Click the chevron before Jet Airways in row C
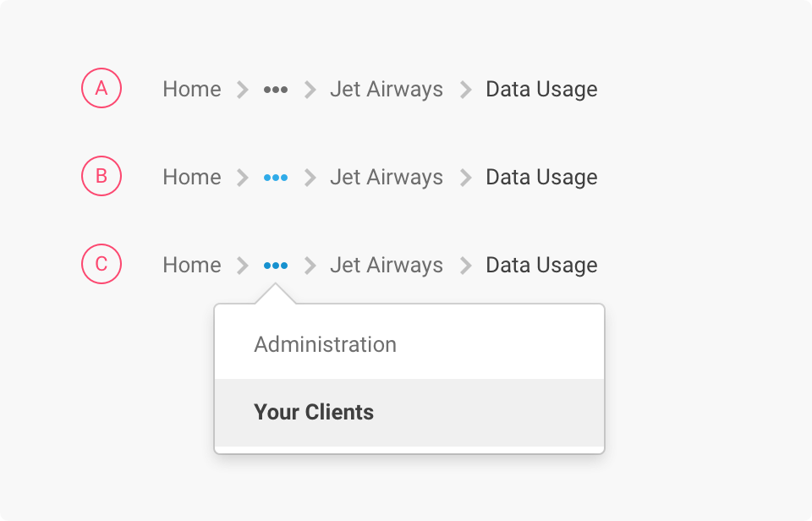 pos(310,266)
